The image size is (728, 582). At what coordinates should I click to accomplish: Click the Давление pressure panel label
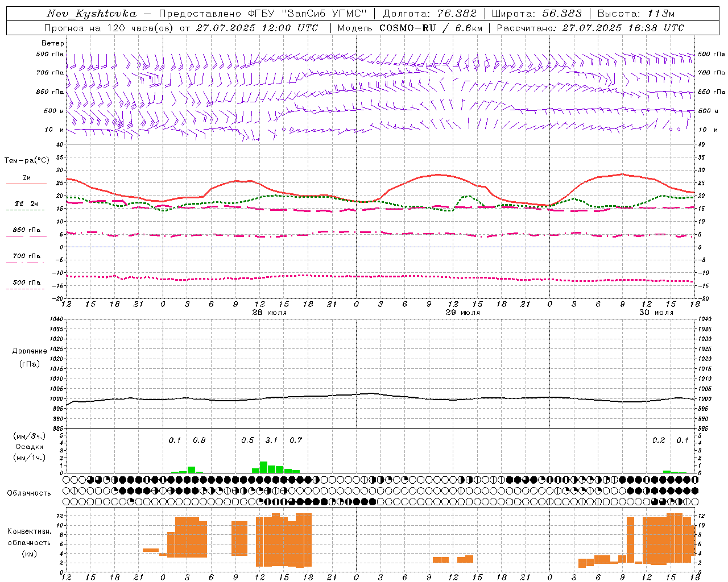point(30,351)
